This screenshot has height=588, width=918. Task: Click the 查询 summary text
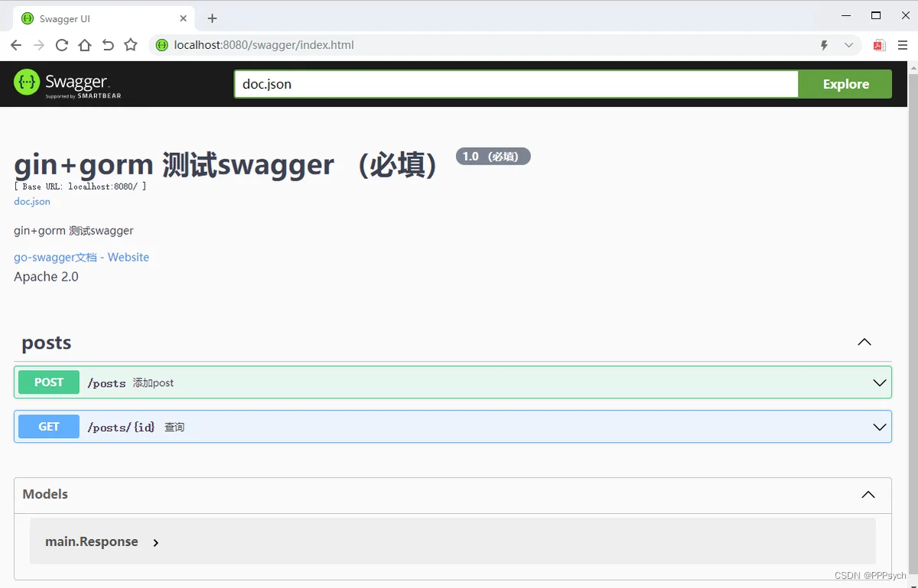point(174,427)
